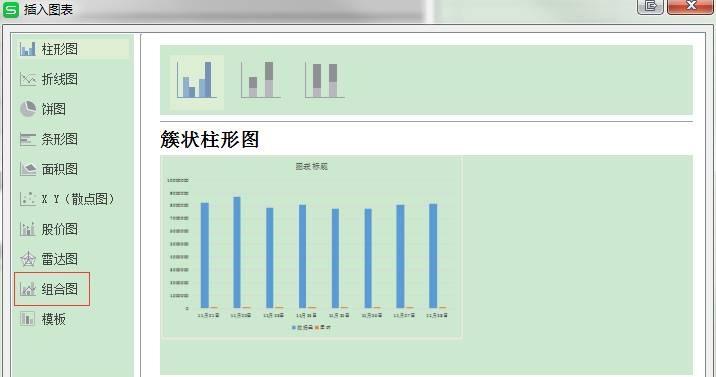Choose the stacked column subtype thumbnail
The height and width of the screenshot is (377, 716).
tap(261, 80)
